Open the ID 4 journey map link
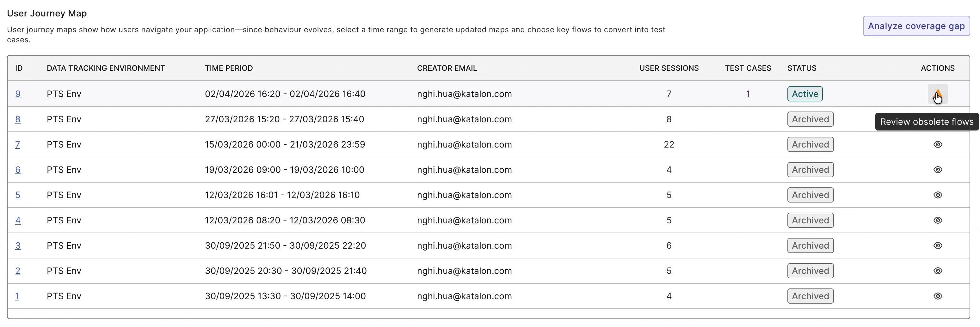Image resolution: width=980 pixels, height=327 pixels. [x=18, y=221]
